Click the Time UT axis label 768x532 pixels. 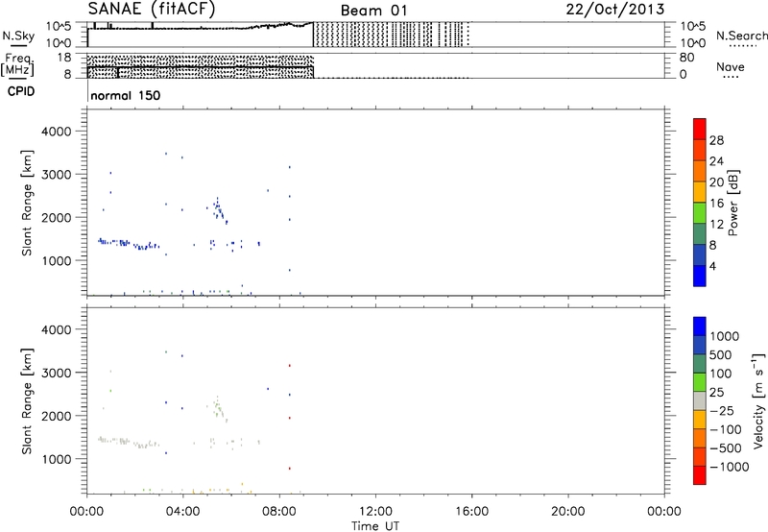pos(375,526)
